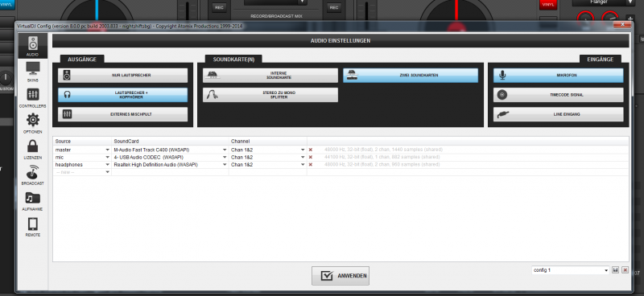Viewport: 644px width, 296px height.
Task: Select Nur Lautsprecher output option
Action: tap(123, 76)
